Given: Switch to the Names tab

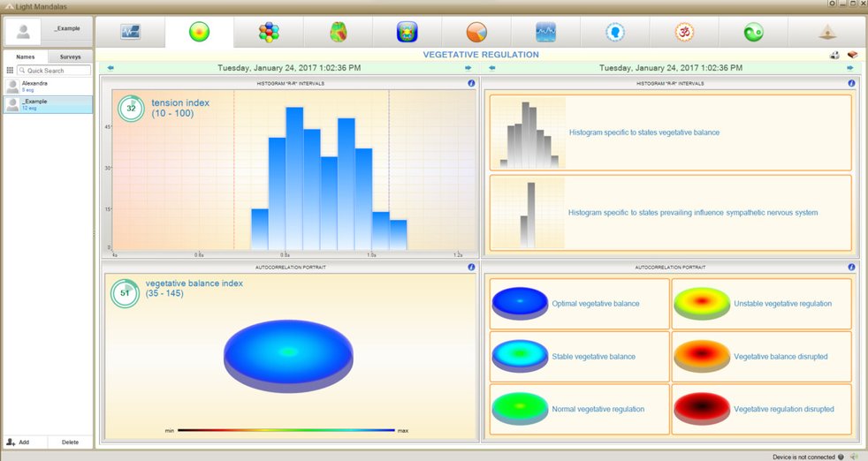Looking at the screenshot, I should point(26,57).
